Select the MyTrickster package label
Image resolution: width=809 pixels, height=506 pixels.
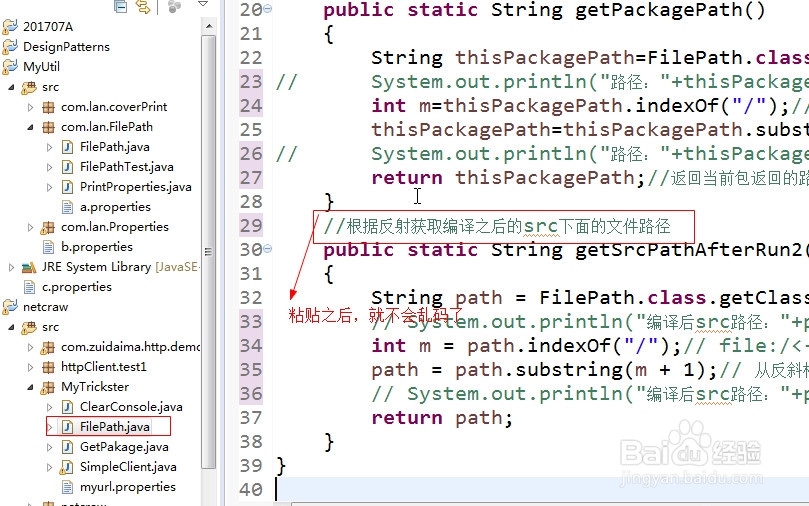[95, 387]
